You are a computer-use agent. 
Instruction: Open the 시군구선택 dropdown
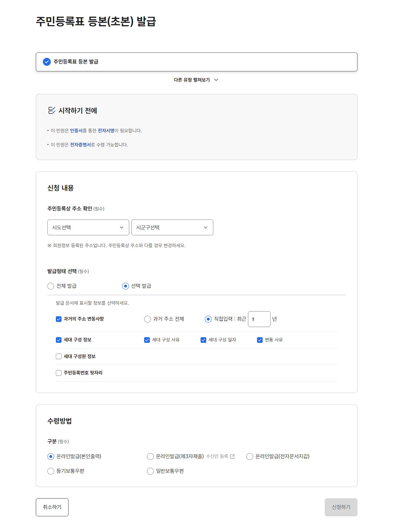(172, 227)
